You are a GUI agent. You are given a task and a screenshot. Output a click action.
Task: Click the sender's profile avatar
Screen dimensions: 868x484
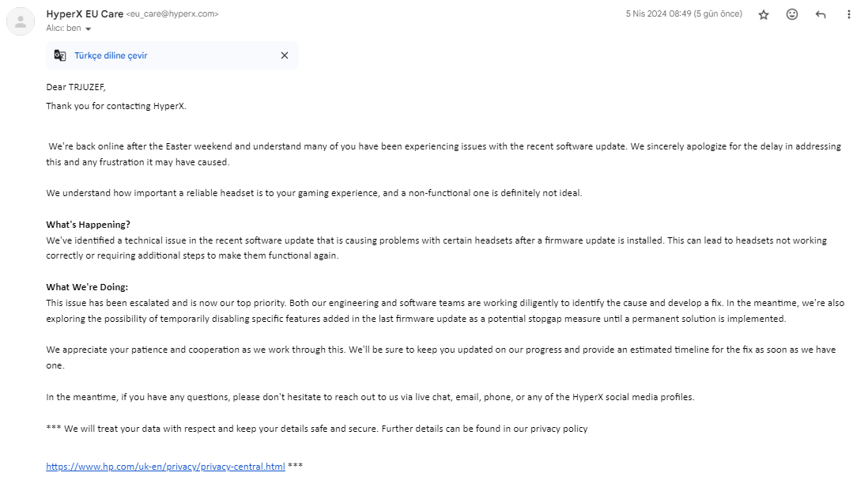21,21
